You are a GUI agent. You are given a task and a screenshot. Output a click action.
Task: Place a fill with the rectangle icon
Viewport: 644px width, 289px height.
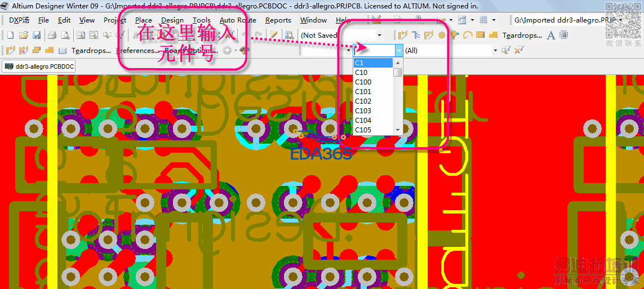480,35
